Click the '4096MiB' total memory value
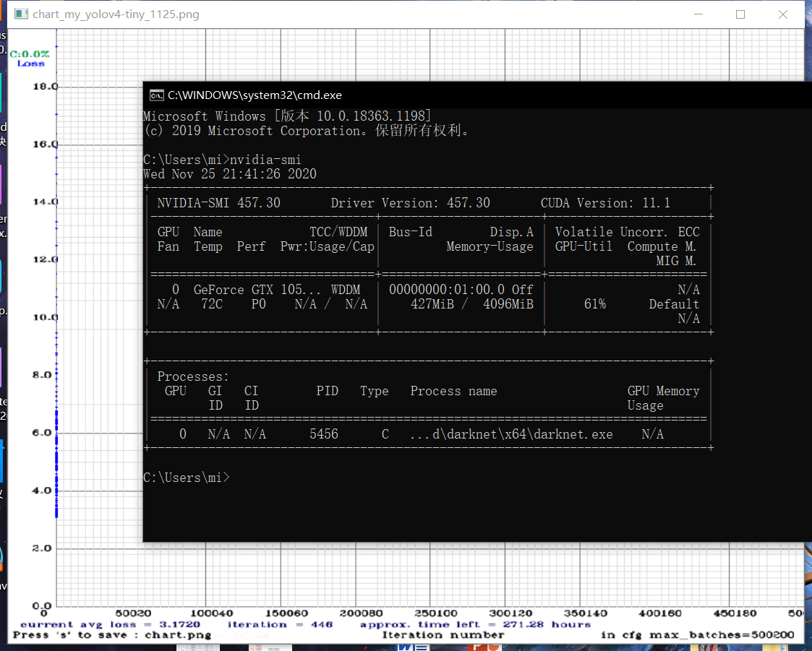The image size is (812, 651). tap(508, 304)
